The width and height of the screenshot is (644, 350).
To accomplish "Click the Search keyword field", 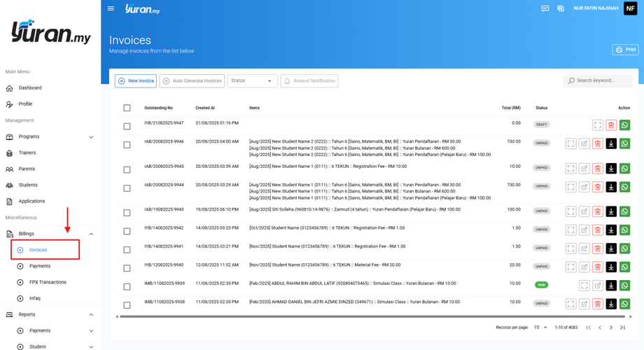I will [x=598, y=80].
